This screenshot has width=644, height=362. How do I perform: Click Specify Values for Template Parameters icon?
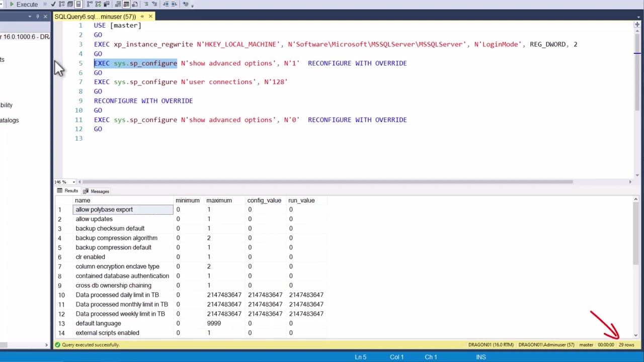pyautogui.click(x=186, y=4)
